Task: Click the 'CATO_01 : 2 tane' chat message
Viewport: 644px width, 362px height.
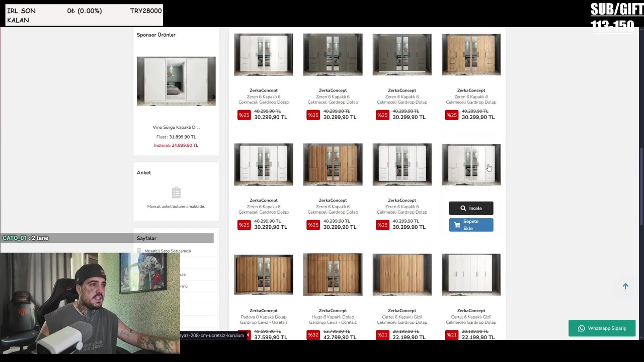Action: point(25,238)
